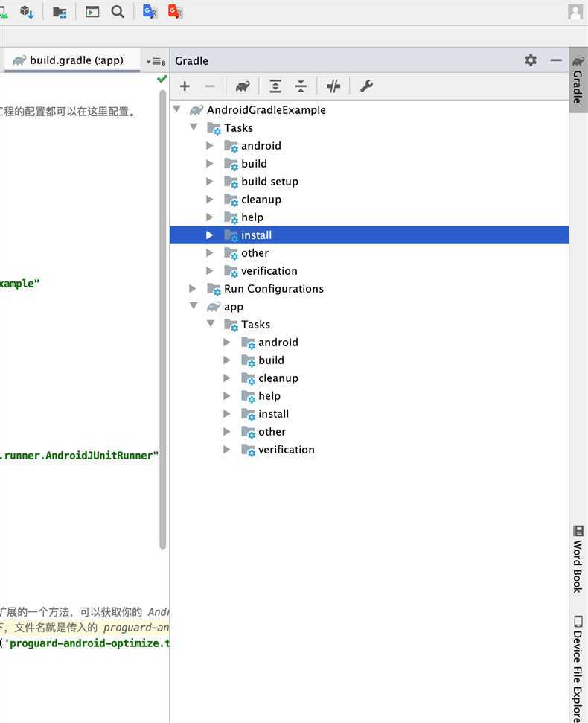Collapse root Tasks folder arrow
The height and width of the screenshot is (723, 588).
point(194,127)
